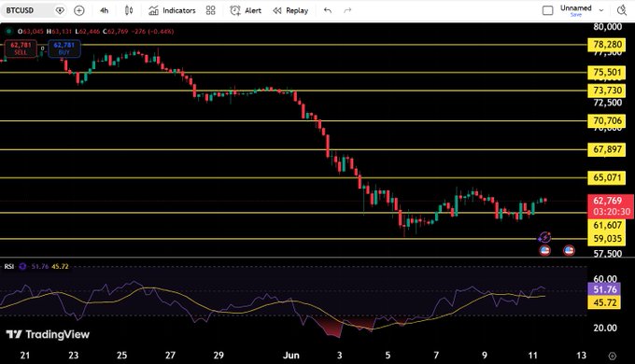This screenshot has width=635, height=364.
Task: Toggle the symbol watch eye icon
Action: 60,10
